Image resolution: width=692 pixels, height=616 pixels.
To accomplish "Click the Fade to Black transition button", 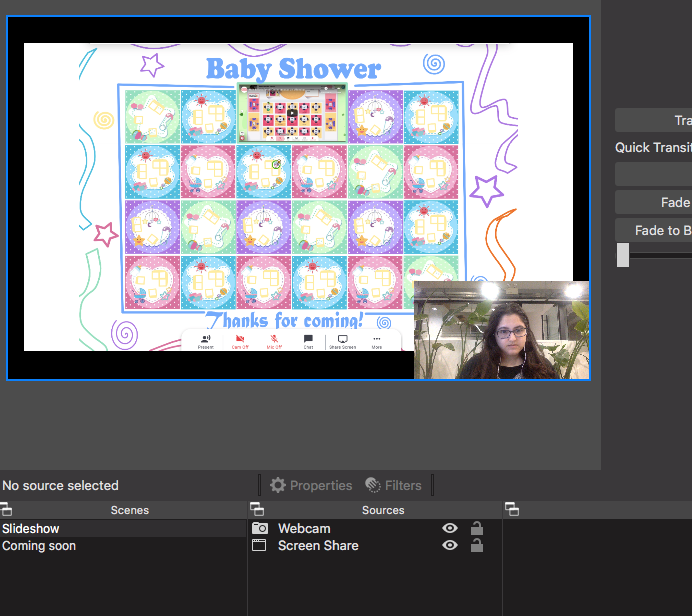I will 658,230.
